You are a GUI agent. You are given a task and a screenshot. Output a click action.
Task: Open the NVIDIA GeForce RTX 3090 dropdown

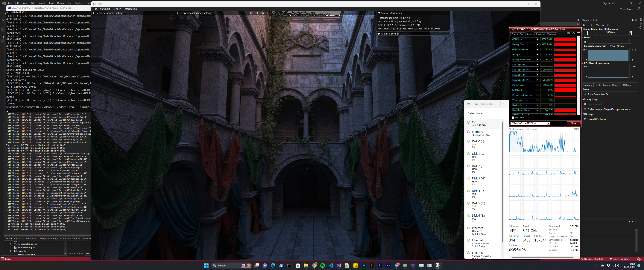[530, 124]
